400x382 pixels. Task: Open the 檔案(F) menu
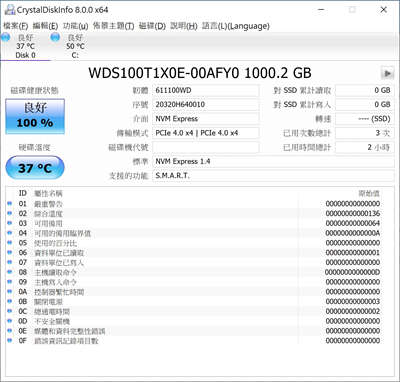[x=16, y=26]
